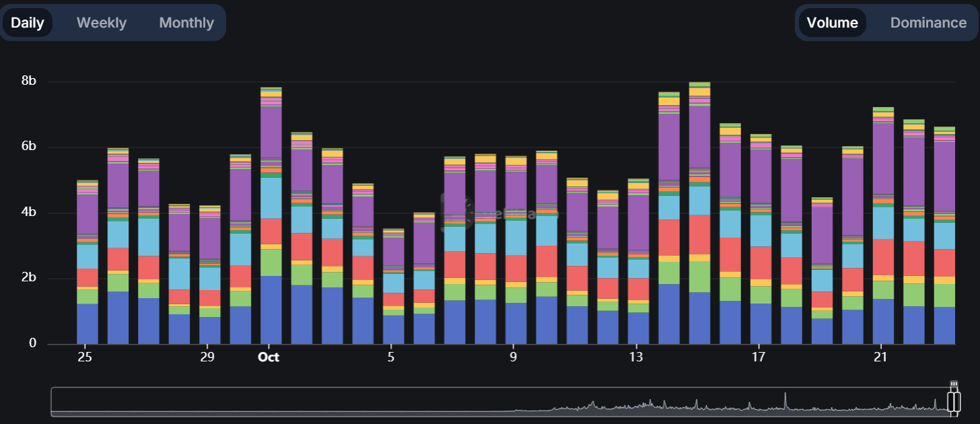Click inside the minimap timeline strip
Screen dimensions: 980x424
[x=471, y=401]
